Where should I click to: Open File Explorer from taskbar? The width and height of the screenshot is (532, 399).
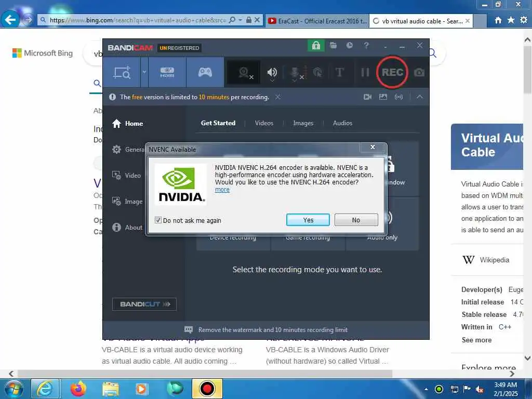[x=111, y=389]
